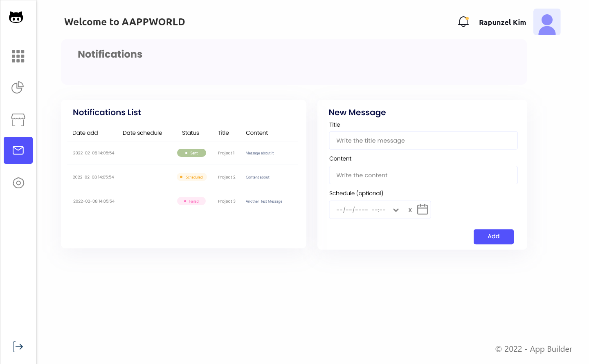The width and height of the screenshot is (589, 364).
Task: Select the mail notifications sidebar icon
Action: pos(18,150)
